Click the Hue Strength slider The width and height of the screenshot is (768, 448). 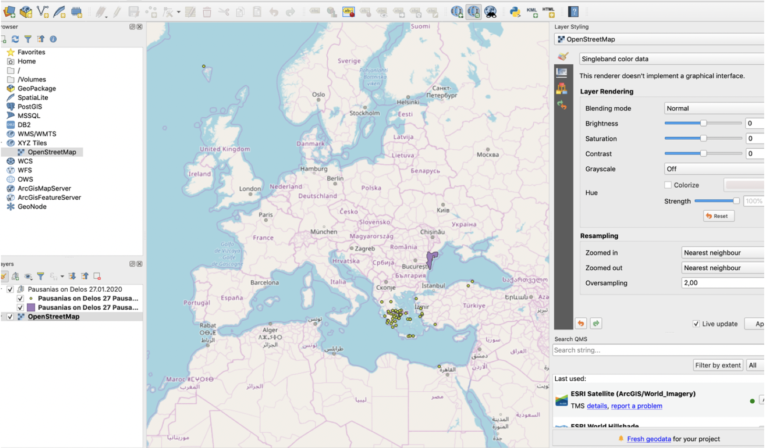point(717,201)
